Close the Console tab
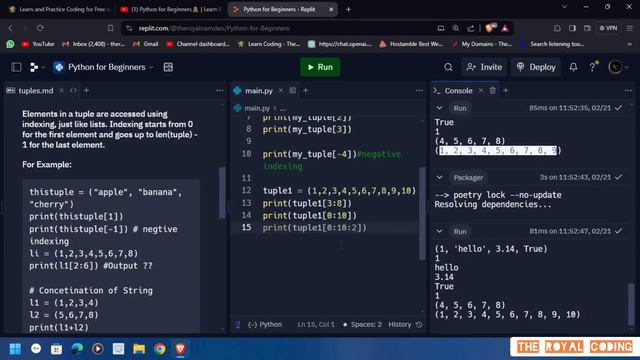Image resolution: width=640 pixels, height=360 pixels. coord(481,90)
